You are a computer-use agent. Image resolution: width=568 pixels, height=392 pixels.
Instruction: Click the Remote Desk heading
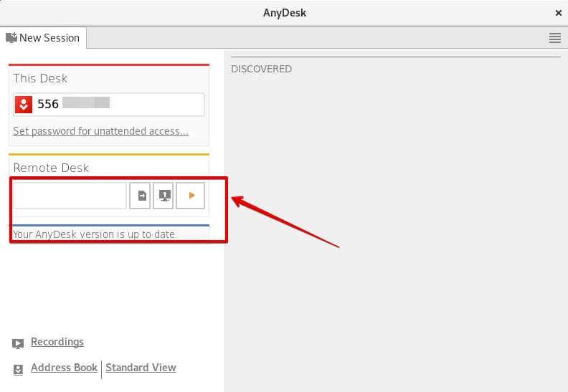51,168
